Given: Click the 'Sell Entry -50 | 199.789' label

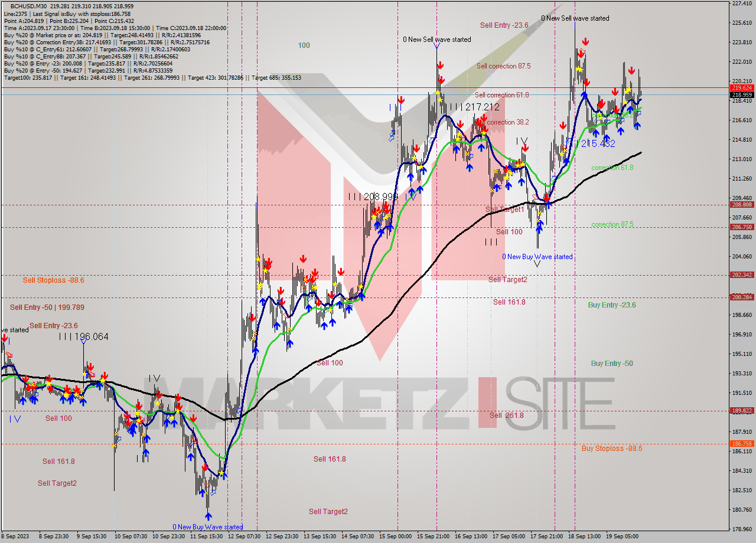Looking at the screenshot, I should (x=47, y=308).
